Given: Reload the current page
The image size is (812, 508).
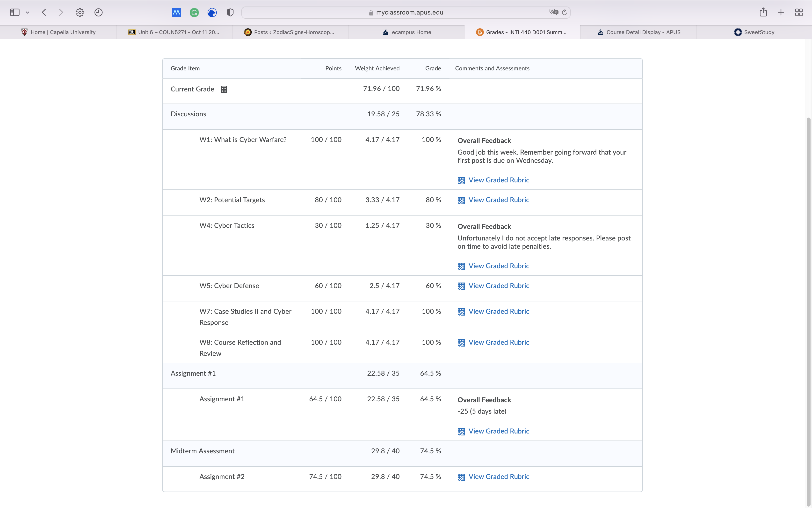Looking at the screenshot, I should [565, 12].
